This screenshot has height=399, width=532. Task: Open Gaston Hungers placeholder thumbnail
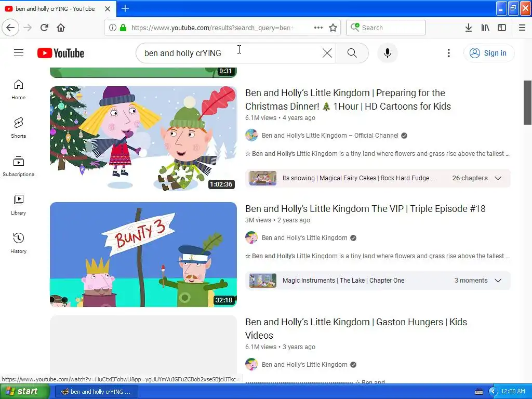pos(143,349)
